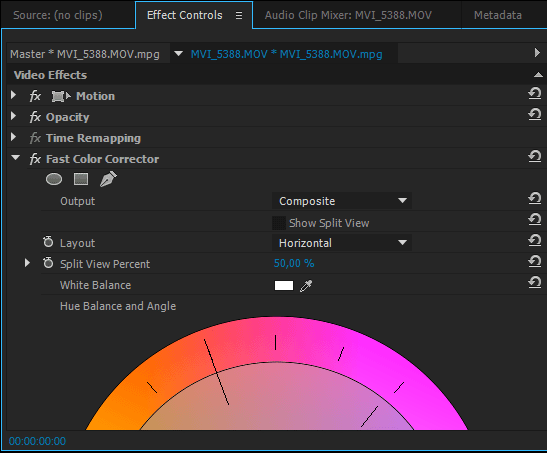
Task: Select the Motion effect name
Action: pyautogui.click(x=96, y=96)
